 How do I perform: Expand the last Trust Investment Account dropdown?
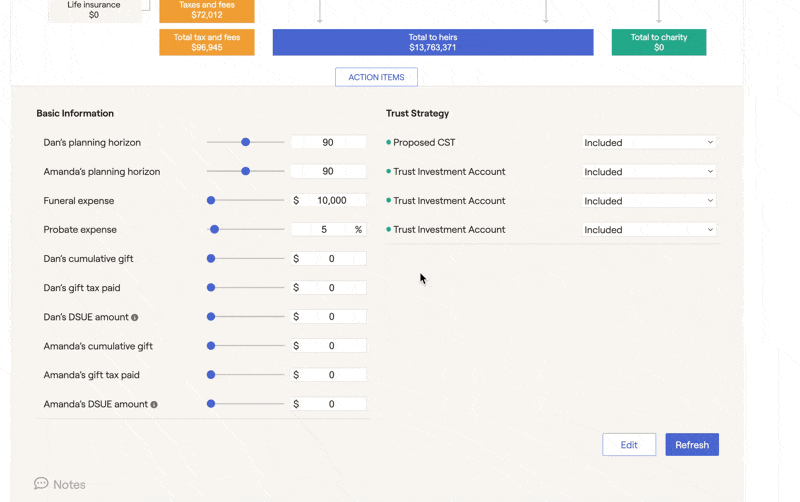[648, 230]
